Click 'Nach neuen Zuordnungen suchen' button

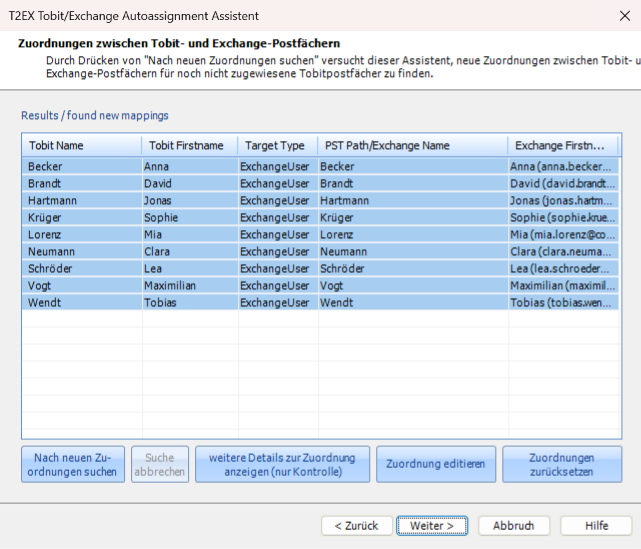[x=73, y=464]
